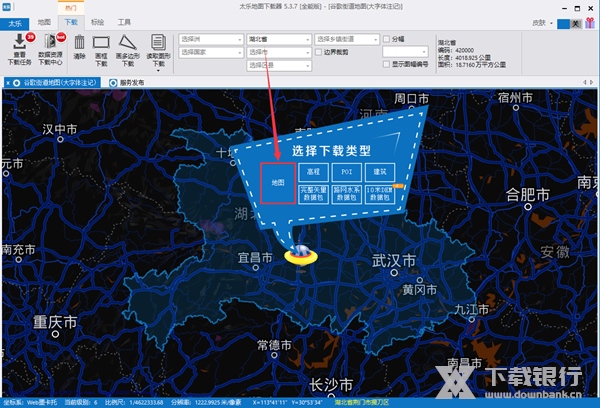This screenshot has height=408, width=600.
Task: Close the 谷歌街道地图 document tab with its x
Action: coord(8,83)
